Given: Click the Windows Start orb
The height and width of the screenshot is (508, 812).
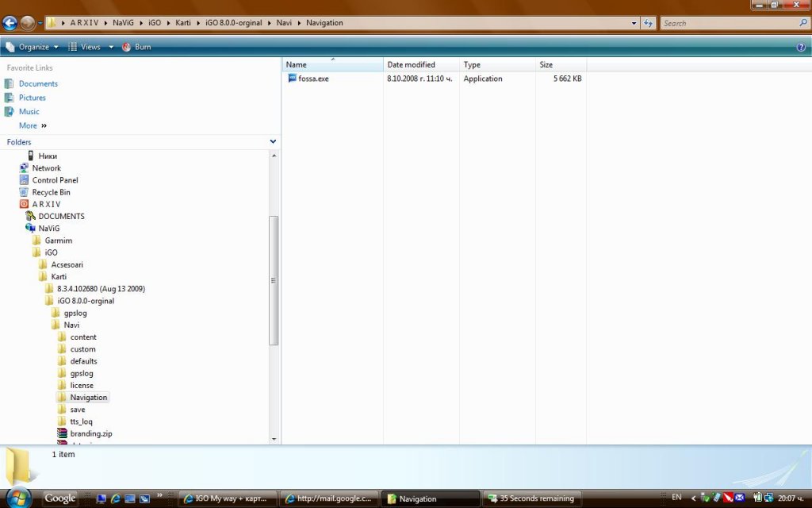Looking at the screenshot, I should click(x=17, y=498).
